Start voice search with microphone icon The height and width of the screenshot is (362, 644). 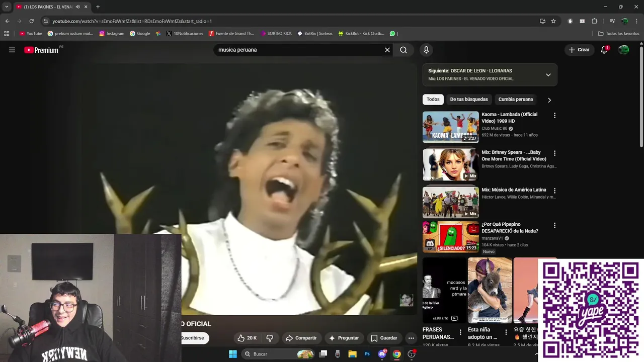426,50
